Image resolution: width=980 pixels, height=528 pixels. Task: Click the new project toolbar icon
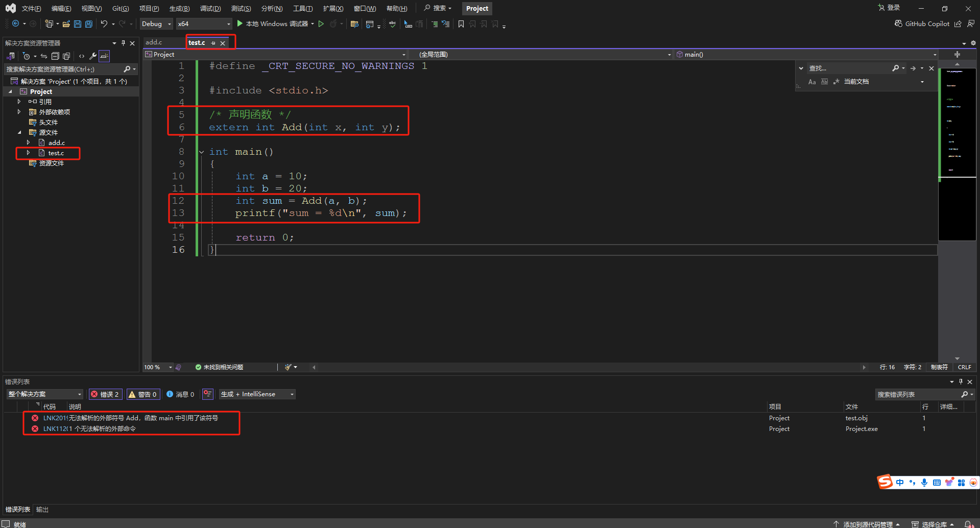click(x=49, y=23)
